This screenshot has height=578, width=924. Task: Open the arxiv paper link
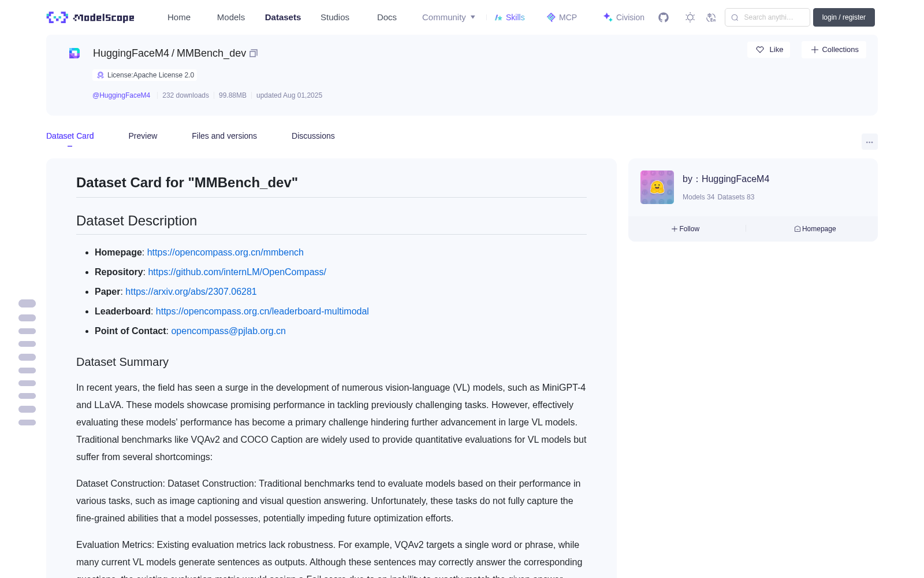pos(191,292)
